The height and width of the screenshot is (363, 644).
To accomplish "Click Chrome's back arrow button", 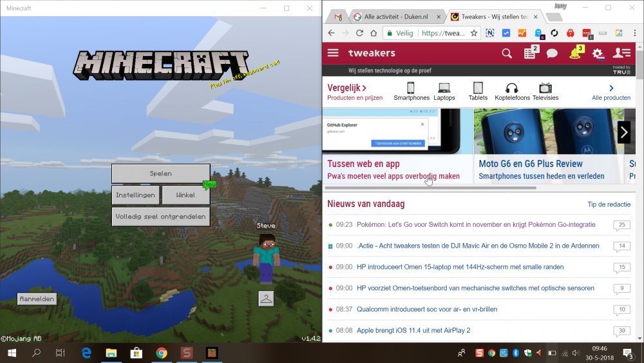I will [332, 34].
